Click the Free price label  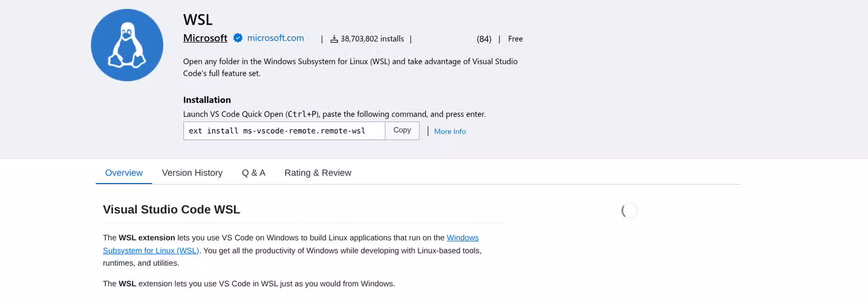[516, 39]
